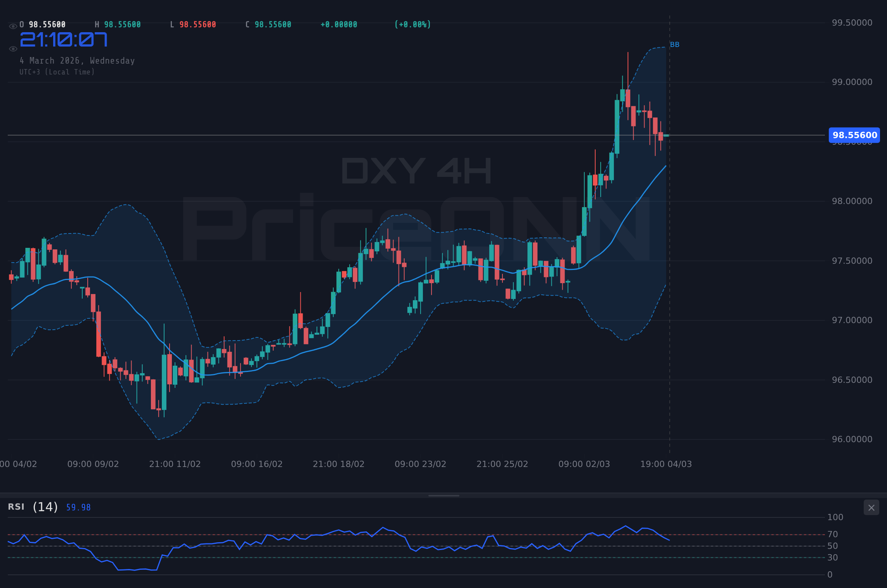
Task: Click the UTC+3 (Local Time) timezone label
Action: click(57, 72)
